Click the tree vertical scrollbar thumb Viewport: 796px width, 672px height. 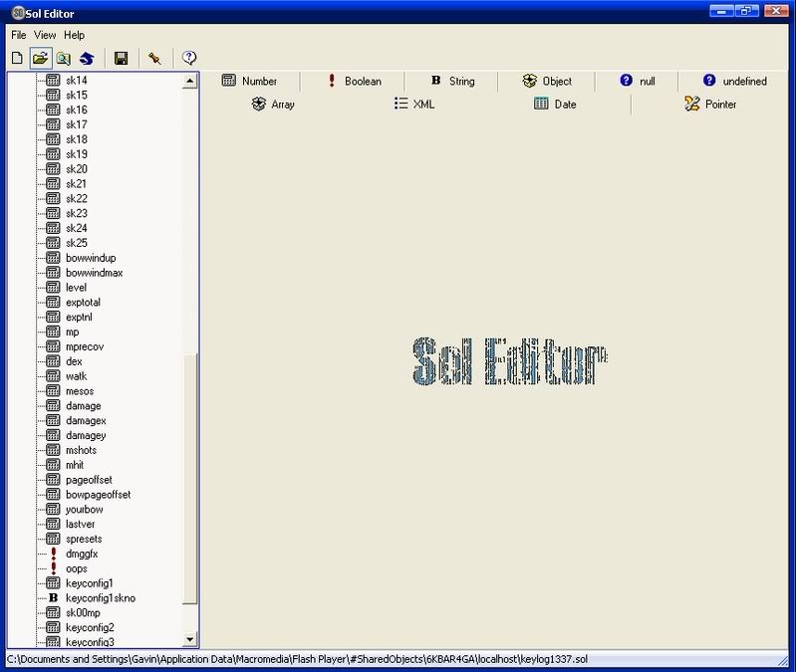point(189,478)
